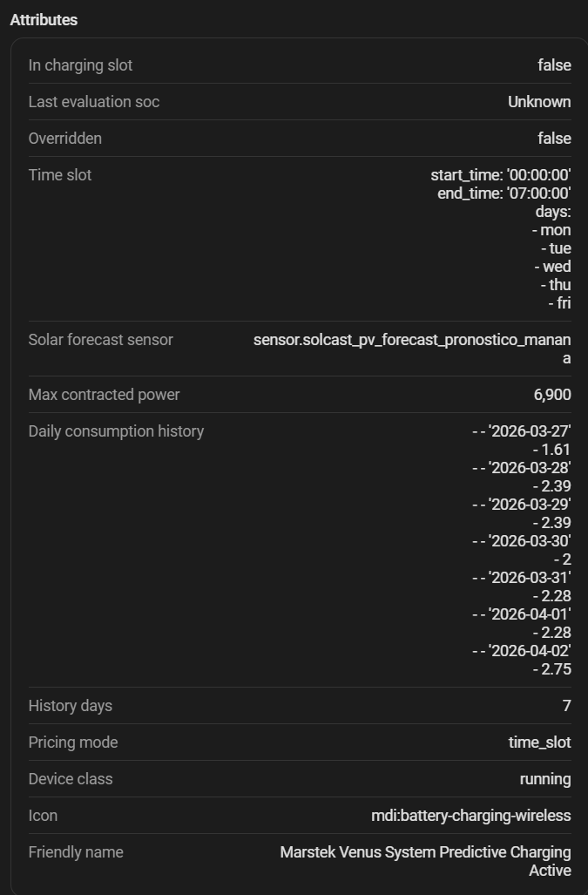Click the sensor.solcast_pv_forecast_pronostico_manana link
The image size is (588, 895).
click(411, 340)
